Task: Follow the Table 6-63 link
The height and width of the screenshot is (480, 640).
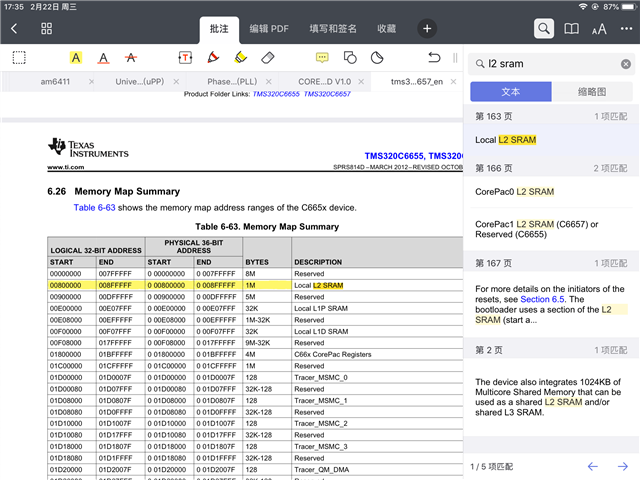Action: [x=97, y=207]
